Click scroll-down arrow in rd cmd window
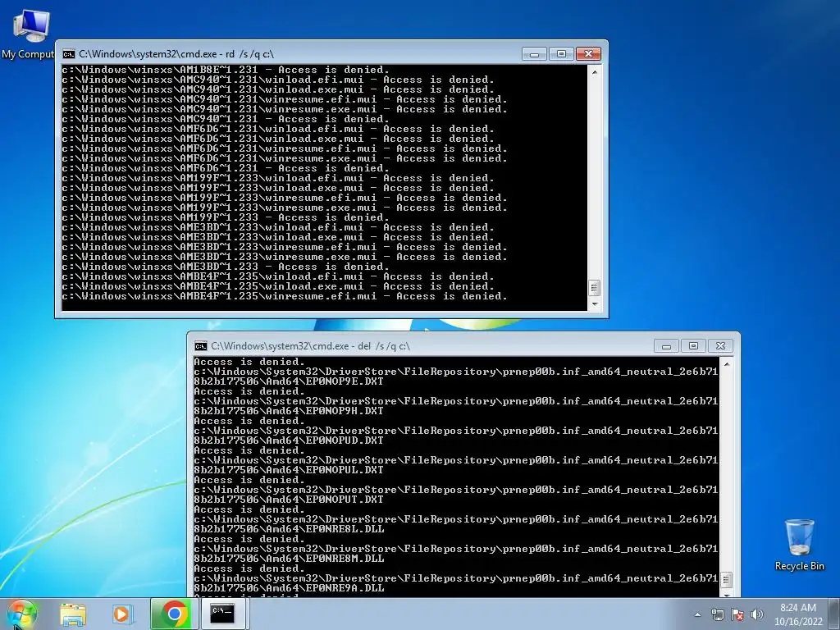840x630 pixels. tap(594, 304)
